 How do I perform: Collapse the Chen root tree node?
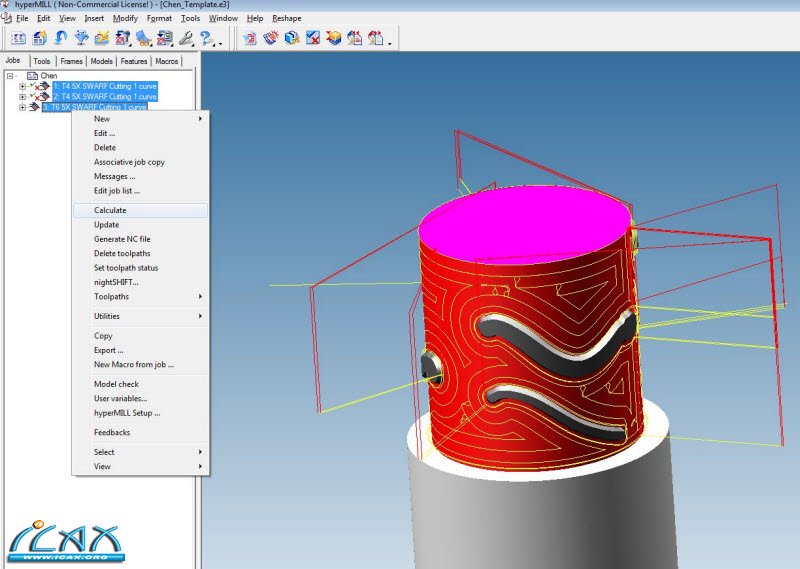10,75
